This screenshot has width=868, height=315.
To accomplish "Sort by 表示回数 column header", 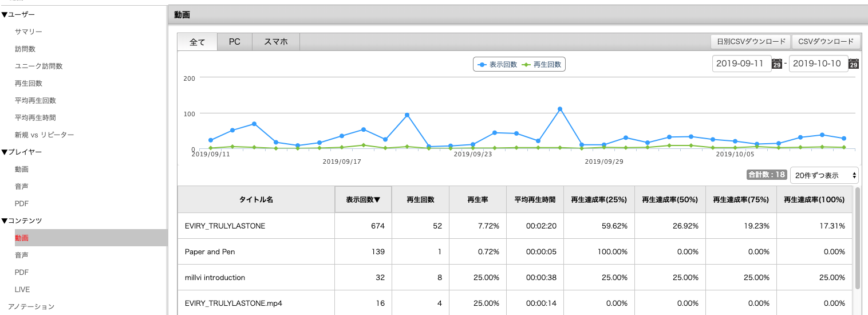I will point(363,200).
